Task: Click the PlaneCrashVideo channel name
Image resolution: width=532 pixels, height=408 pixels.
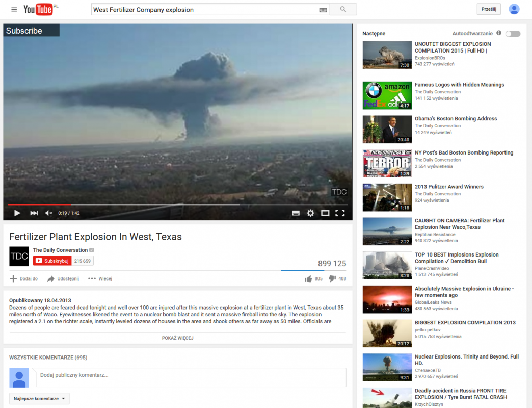Action: coord(432,268)
